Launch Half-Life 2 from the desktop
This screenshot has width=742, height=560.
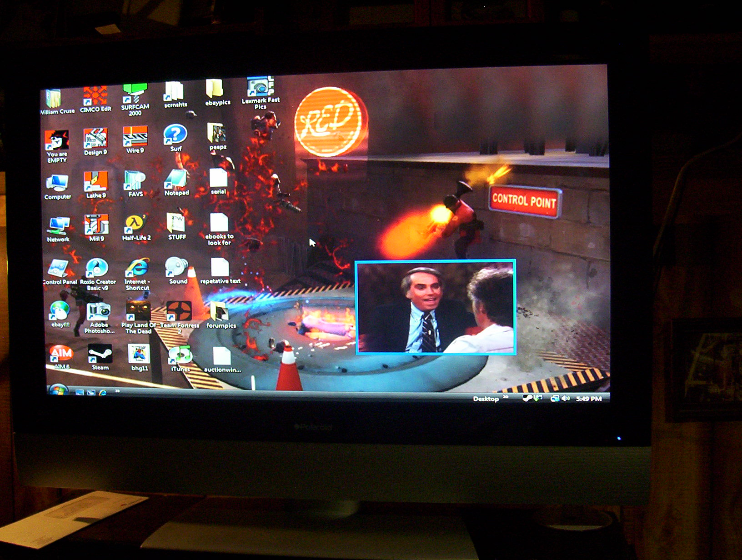136,227
